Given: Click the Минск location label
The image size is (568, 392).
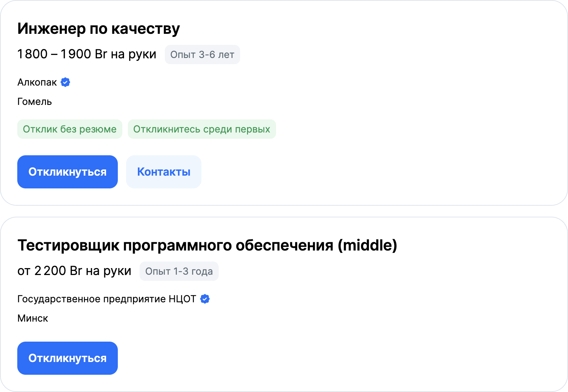Looking at the screenshot, I should [32, 318].
